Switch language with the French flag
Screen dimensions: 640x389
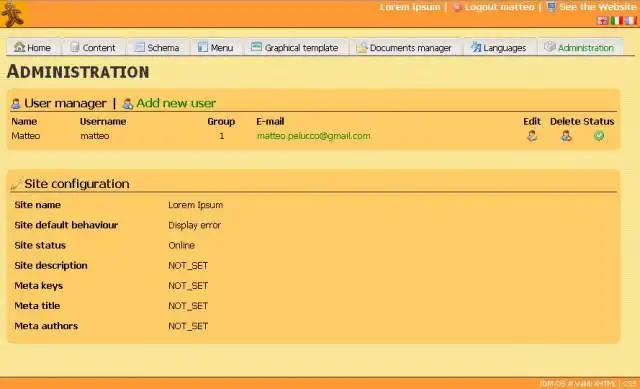click(631, 20)
